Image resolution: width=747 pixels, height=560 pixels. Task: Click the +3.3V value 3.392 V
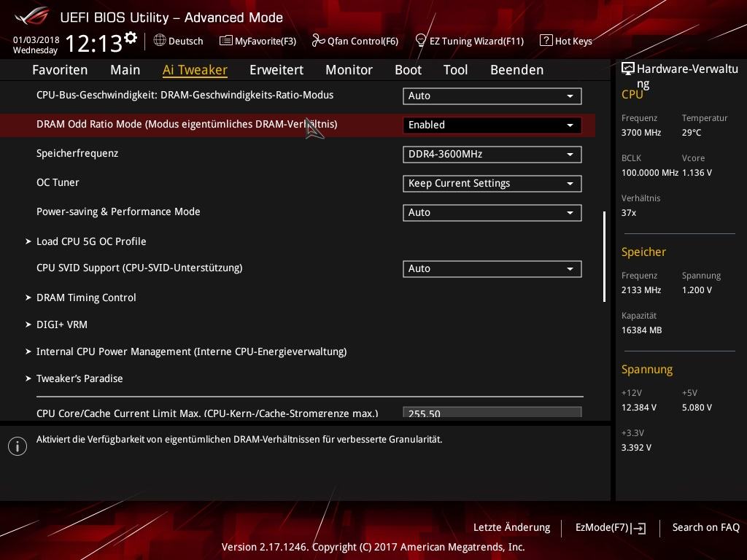tap(636, 448)
